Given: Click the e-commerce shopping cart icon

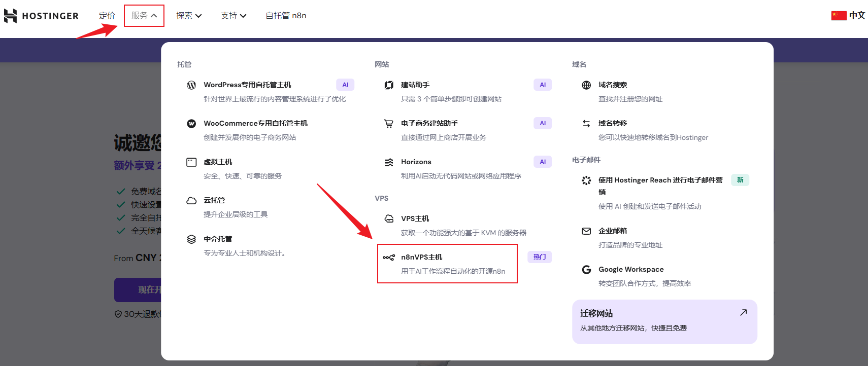Looking at the screenshot, I should 389,124.
